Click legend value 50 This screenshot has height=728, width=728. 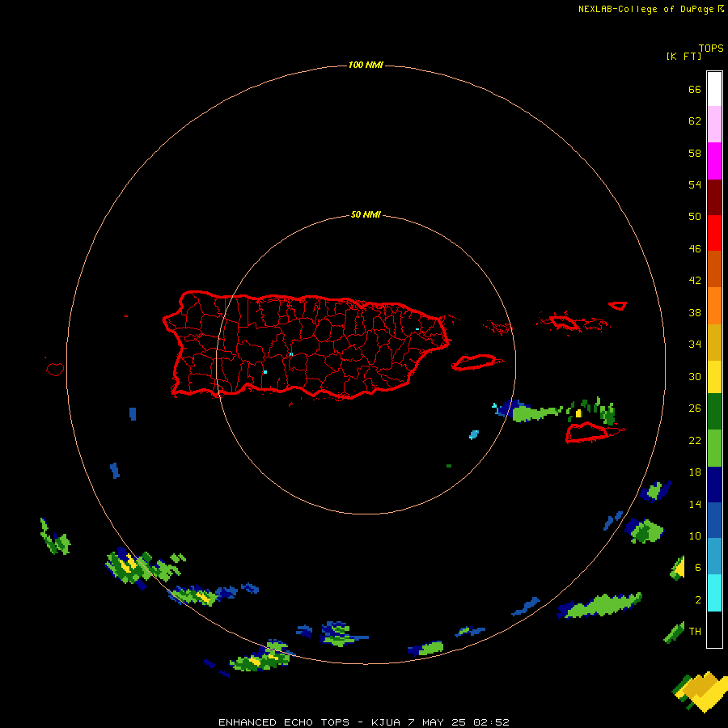point(695,216)
